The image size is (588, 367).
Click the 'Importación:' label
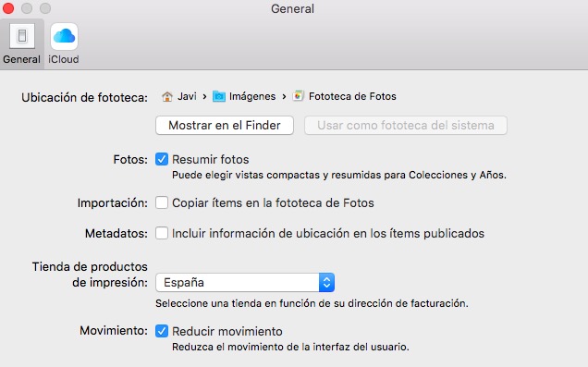(x=113, y=202)
